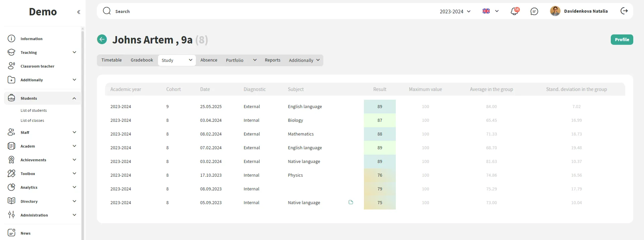Click the search magnifier icon

pyautogui.click(x=107, y=11)
